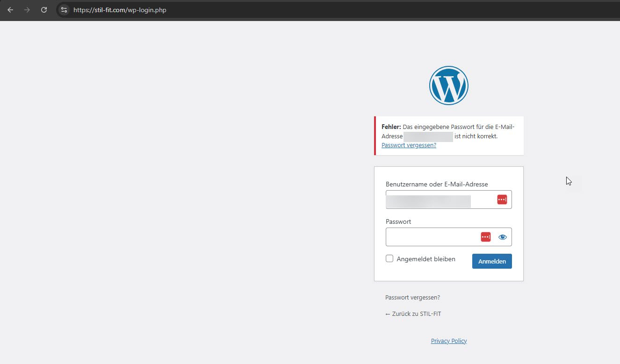
Task: Open password manager icon in Passwort field
Action: [x=486, y=237]
